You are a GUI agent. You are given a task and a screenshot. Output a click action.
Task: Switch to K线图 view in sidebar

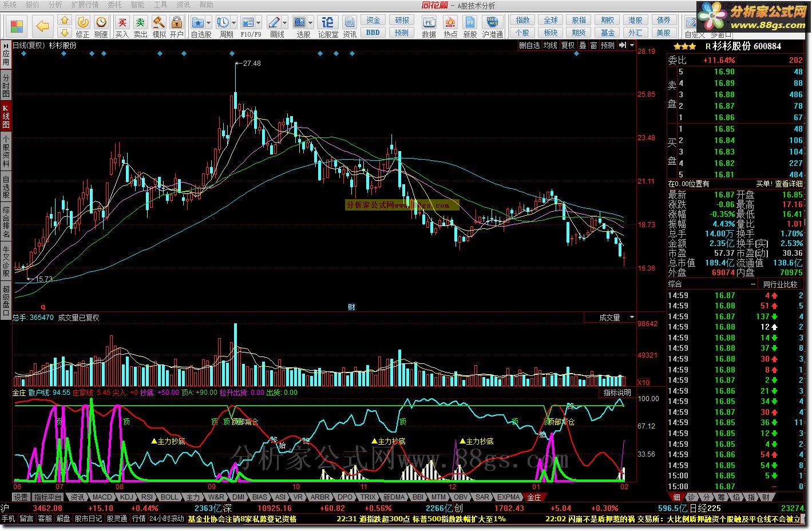(x=6, y=116)
